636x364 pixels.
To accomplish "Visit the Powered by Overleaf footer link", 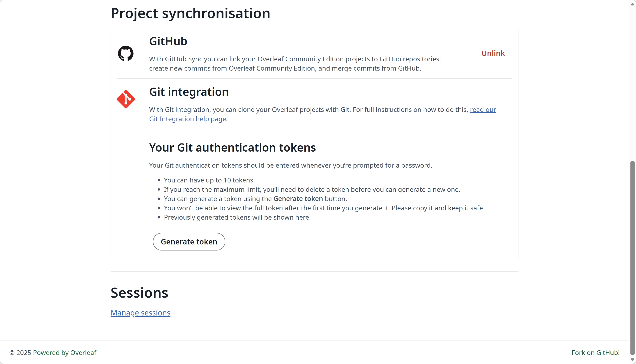I will coord(65,352).
